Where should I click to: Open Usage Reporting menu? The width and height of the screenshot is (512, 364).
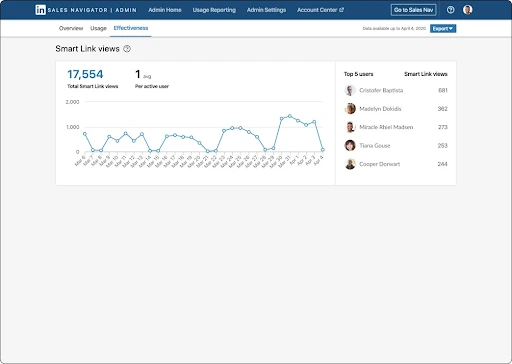(214, 10)
